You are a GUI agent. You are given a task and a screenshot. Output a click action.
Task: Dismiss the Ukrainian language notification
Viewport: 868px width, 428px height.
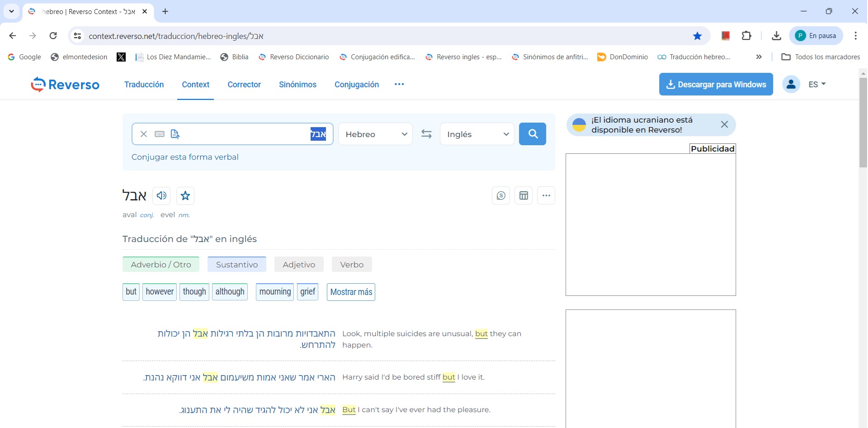(x=724, y=124)
